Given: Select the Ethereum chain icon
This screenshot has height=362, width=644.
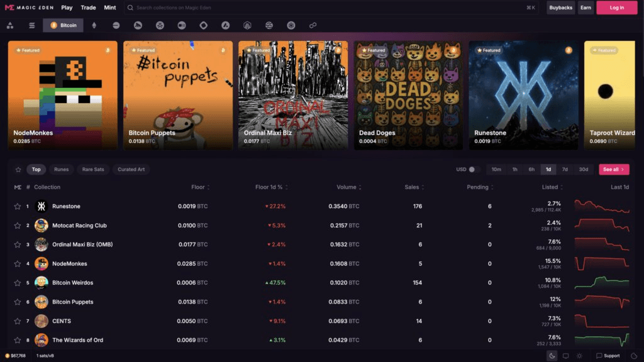Looking at the screenshot, I should 94,25.
